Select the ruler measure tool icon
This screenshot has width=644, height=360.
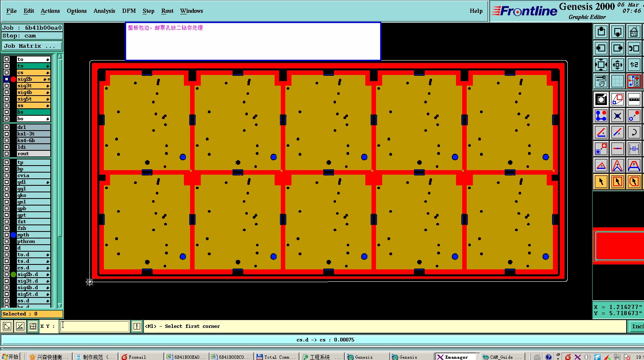pos(634,99)
